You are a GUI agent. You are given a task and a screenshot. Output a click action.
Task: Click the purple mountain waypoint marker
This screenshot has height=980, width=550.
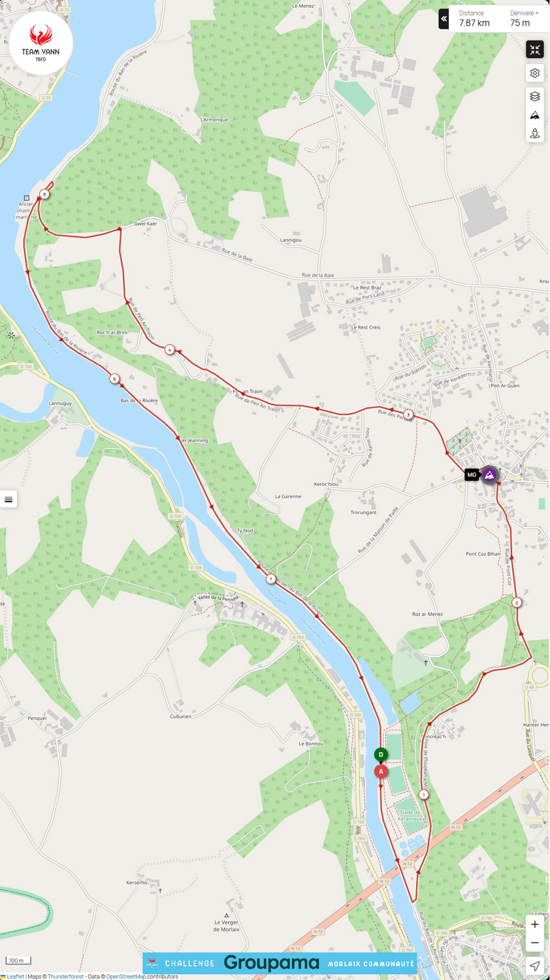pyautogui.click(x=489, y=474)
